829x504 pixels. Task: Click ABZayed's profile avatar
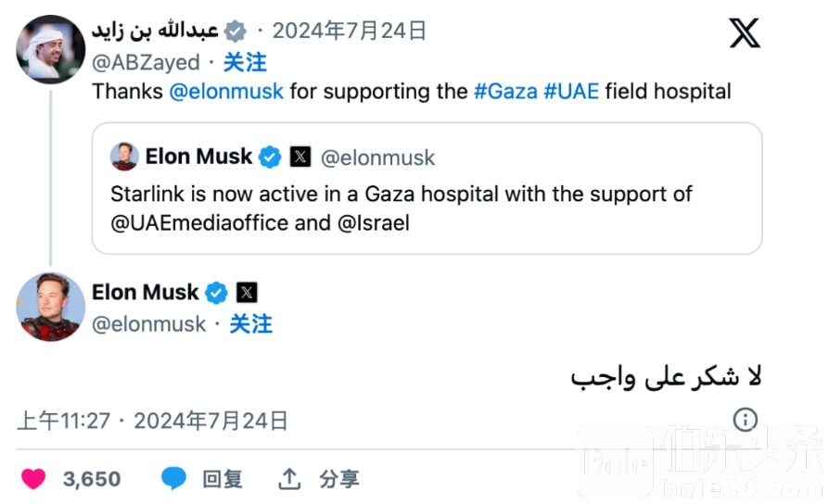51,49
